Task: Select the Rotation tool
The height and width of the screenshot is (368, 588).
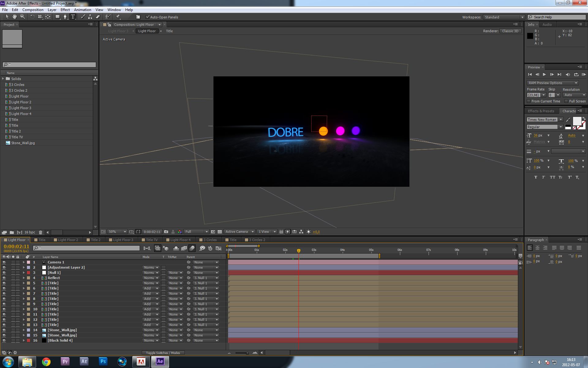Action: click(32, 17)
